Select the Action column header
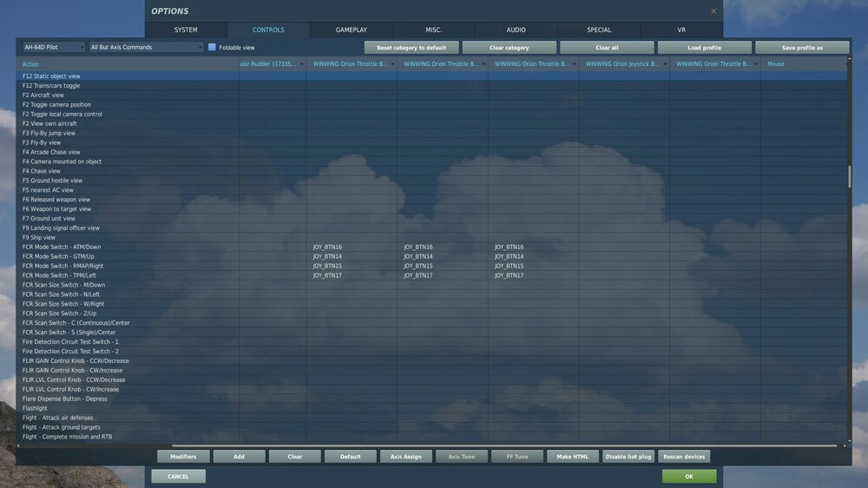868x488 pixels. pyautogui.click(x=128, y=64)
